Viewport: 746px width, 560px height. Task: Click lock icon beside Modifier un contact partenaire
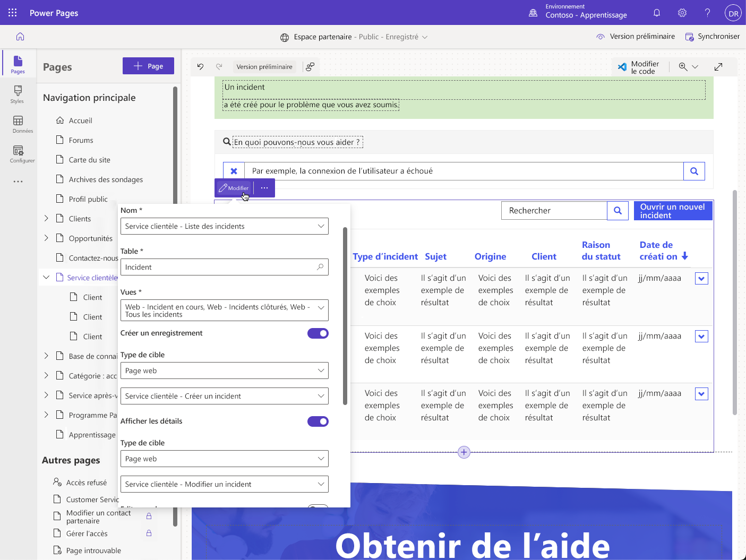(149, 516)
